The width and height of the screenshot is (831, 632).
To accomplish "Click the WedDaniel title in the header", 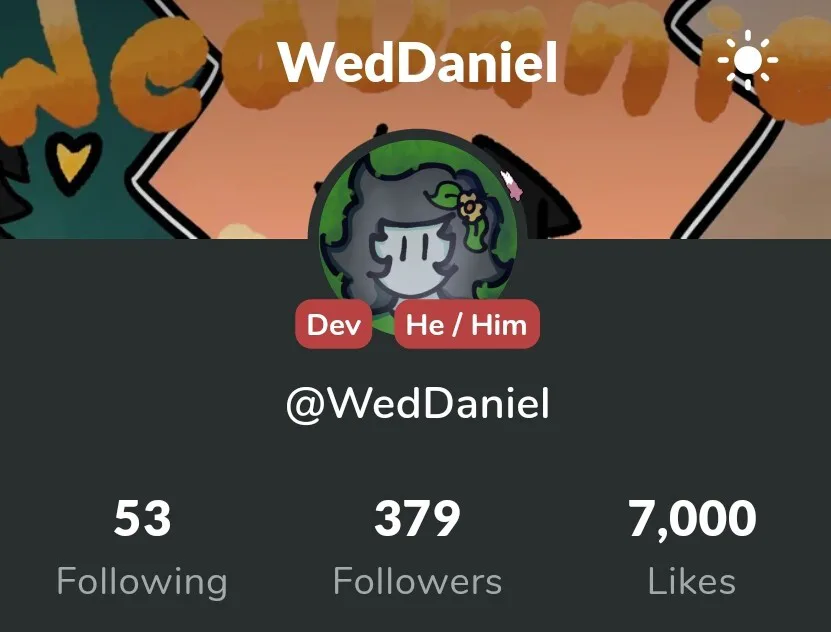I will coord(418,63).
